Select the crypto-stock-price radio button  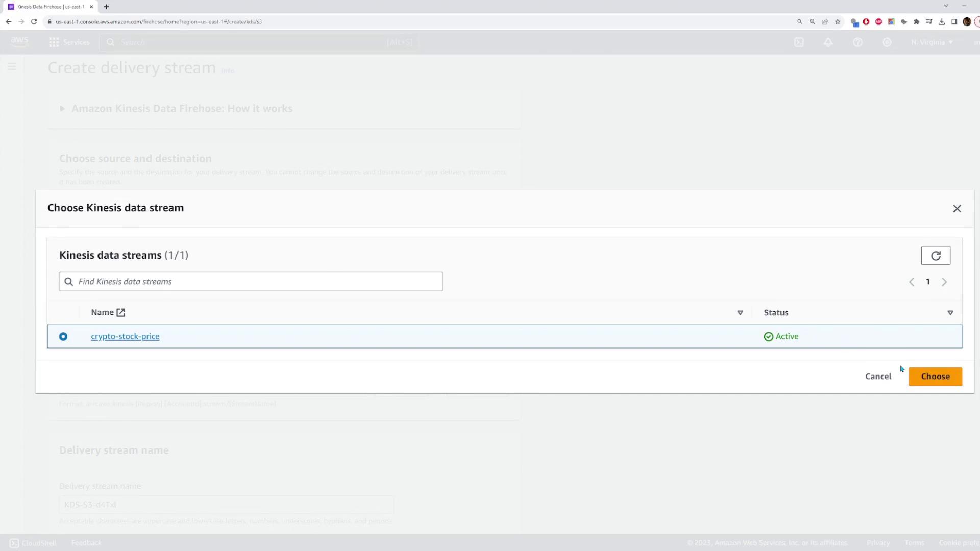[63, 336]
